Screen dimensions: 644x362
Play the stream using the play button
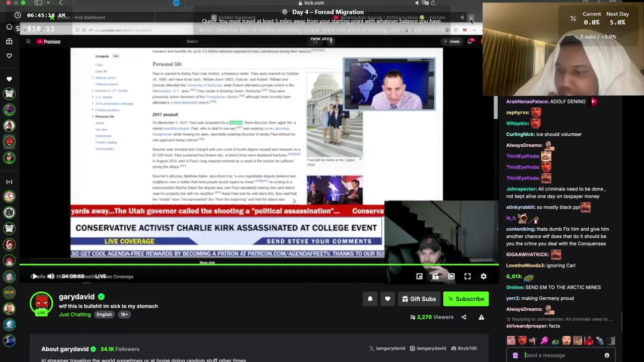[x=34, y=276]
